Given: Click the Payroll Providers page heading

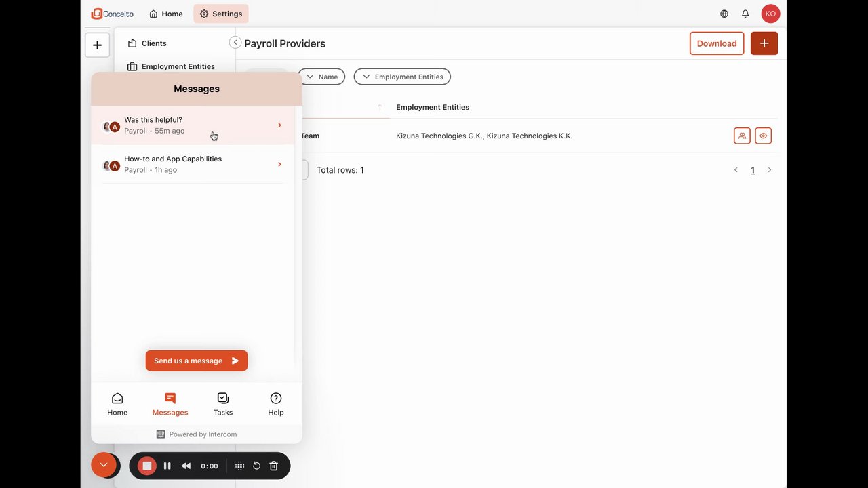Looking at the screenshot, I should (285, 43).
